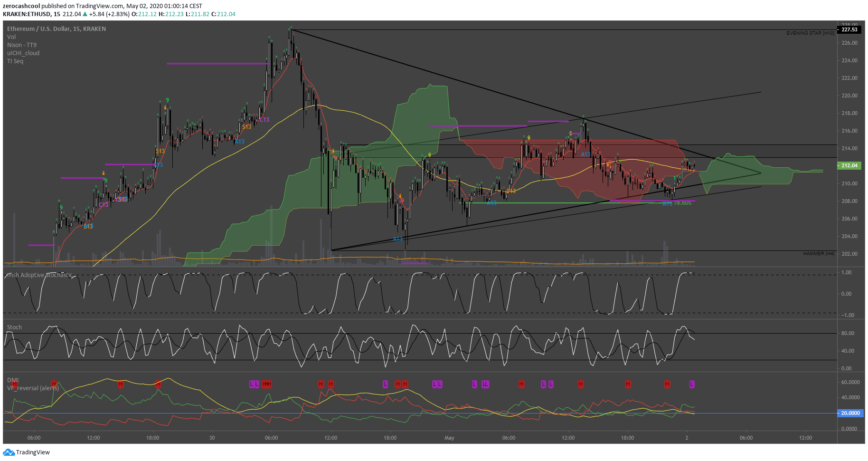The height and width of the screenshot is (461, 868).
Task: Select the HAMMER [H4] line label
Action: [x=819, y=254]
